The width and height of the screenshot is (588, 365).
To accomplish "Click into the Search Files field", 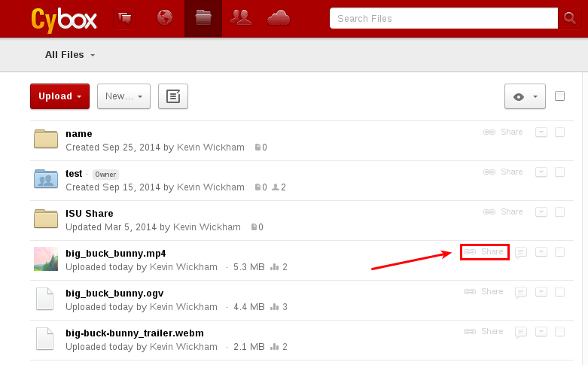I will point(443,18).
